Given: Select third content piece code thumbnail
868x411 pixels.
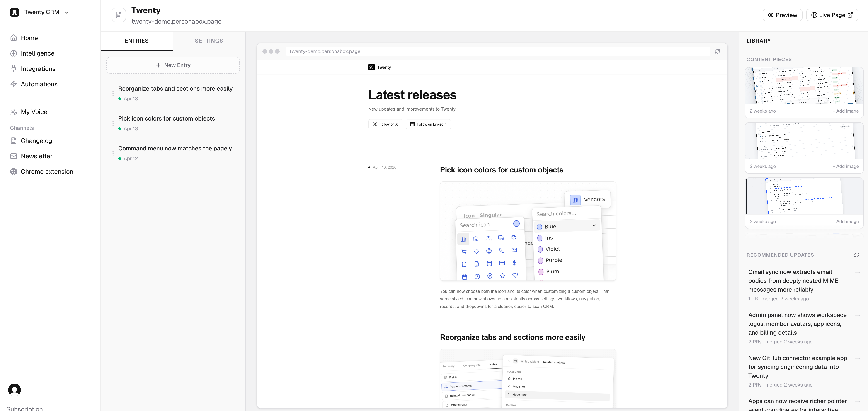Looking at the screenshot, I should coord(804,196).
